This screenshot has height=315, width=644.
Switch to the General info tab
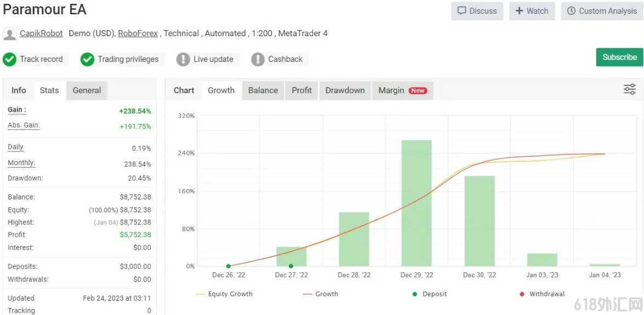point(87,90)
